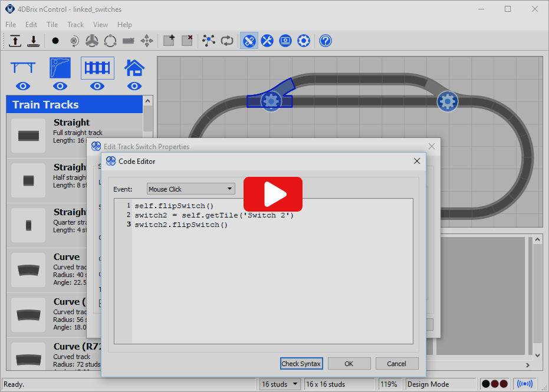Select the Curve R72 track thumbnail
This screenshot has height=392, width=549.
[28, 358]
